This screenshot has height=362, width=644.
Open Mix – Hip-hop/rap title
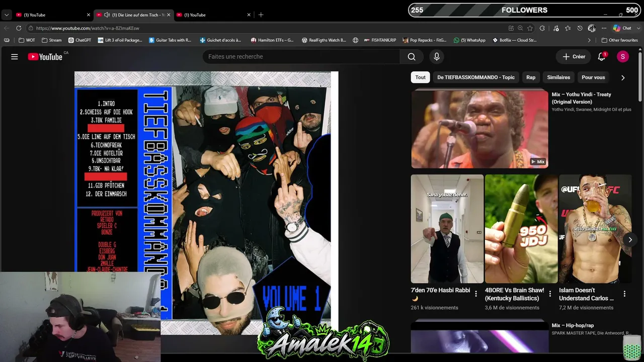pos(573,325)
